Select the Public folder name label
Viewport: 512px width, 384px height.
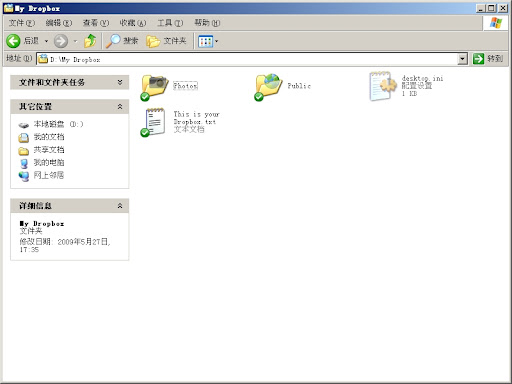(299, 86)
